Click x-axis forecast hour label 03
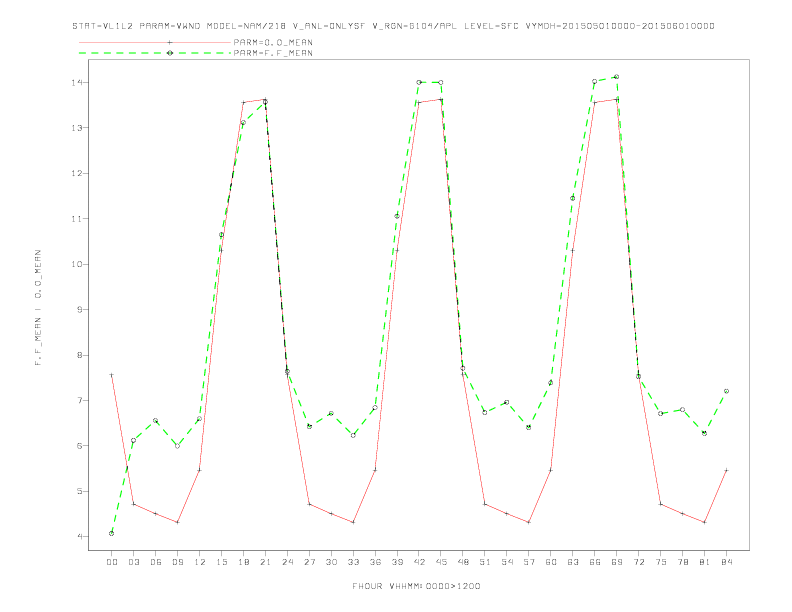The height and width of the screenshot is (612, 792). [x=133, y=562]
